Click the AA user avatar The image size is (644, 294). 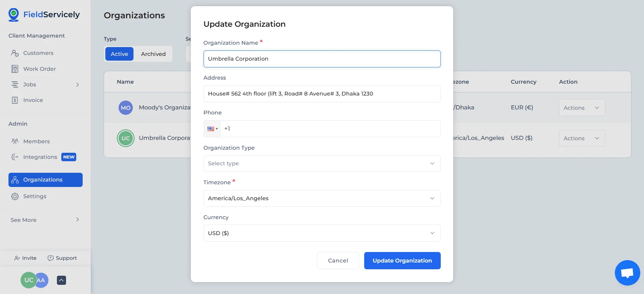click(42, 280)
